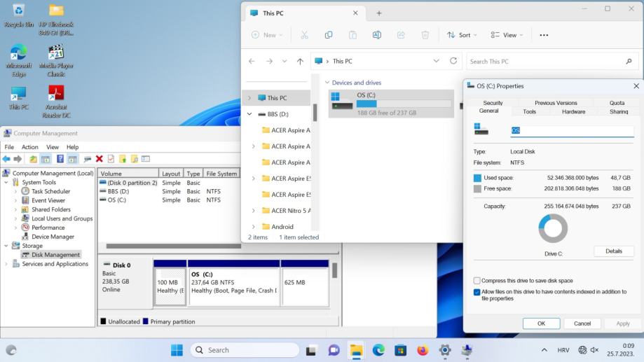Collapse the Devices and drives group
Image resolution: width=644 pixels, height=362 pixels.
tap(327, 83)
